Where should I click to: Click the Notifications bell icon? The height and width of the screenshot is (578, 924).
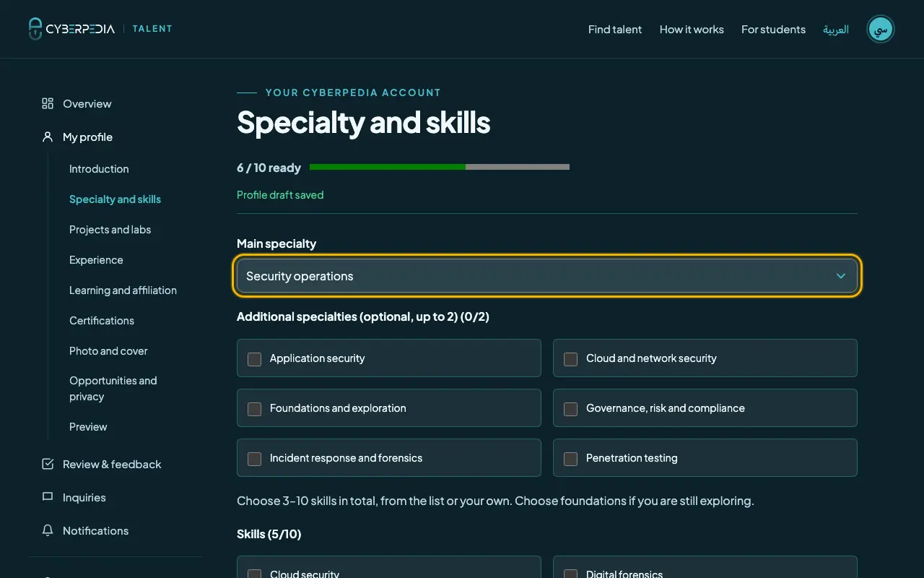[x=48, y=530]
